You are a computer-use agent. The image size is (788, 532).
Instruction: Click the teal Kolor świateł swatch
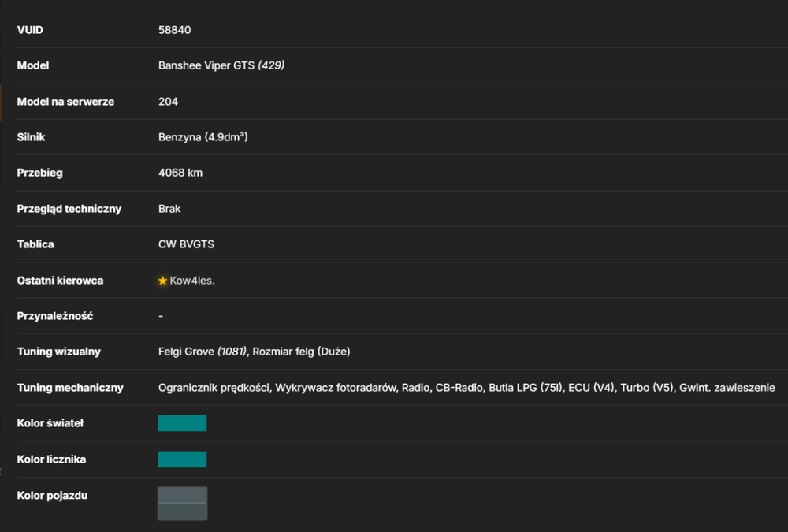click(183, 423)
